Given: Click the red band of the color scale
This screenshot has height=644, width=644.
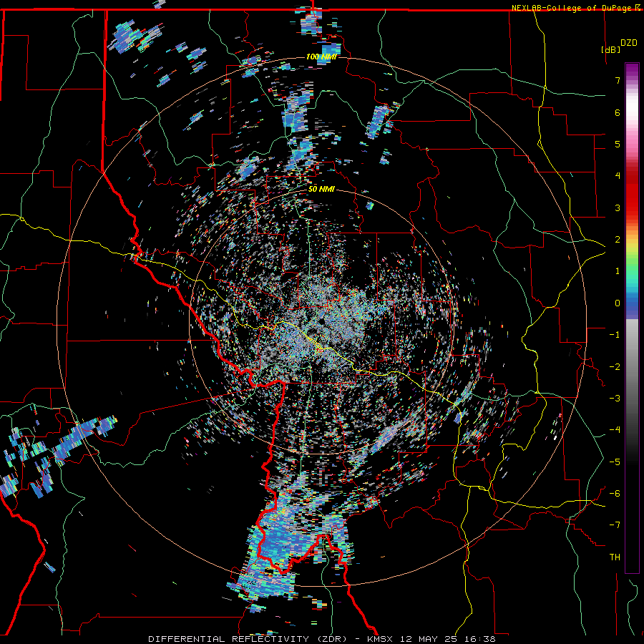Looking at the screenshot, I should point(632,197).
